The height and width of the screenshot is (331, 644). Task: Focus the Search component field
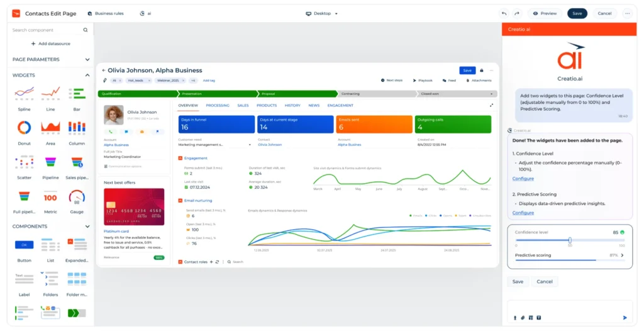pos(50,30)
